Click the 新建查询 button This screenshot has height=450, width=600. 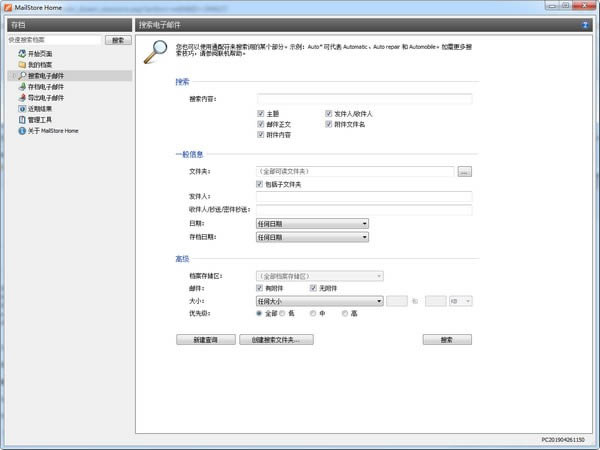point(205,340)
